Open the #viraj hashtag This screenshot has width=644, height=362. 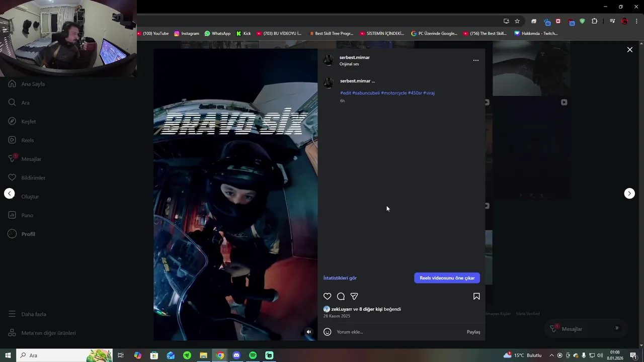coord(429,93)
